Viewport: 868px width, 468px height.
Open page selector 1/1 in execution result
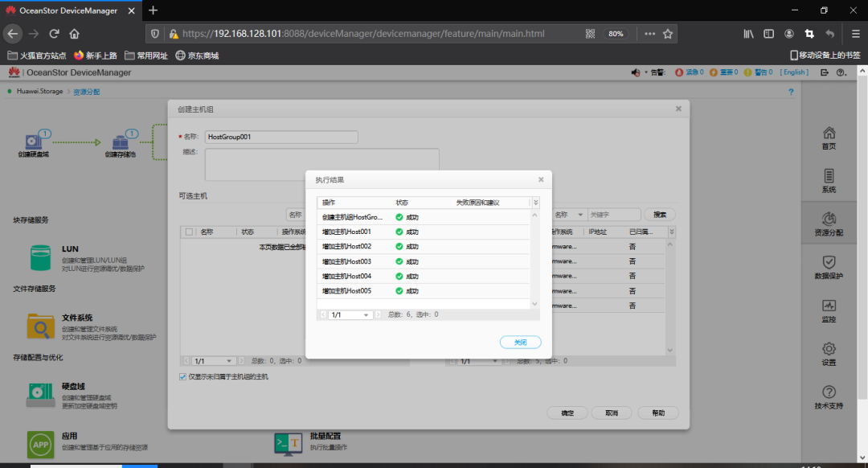[x=350, y=314]
